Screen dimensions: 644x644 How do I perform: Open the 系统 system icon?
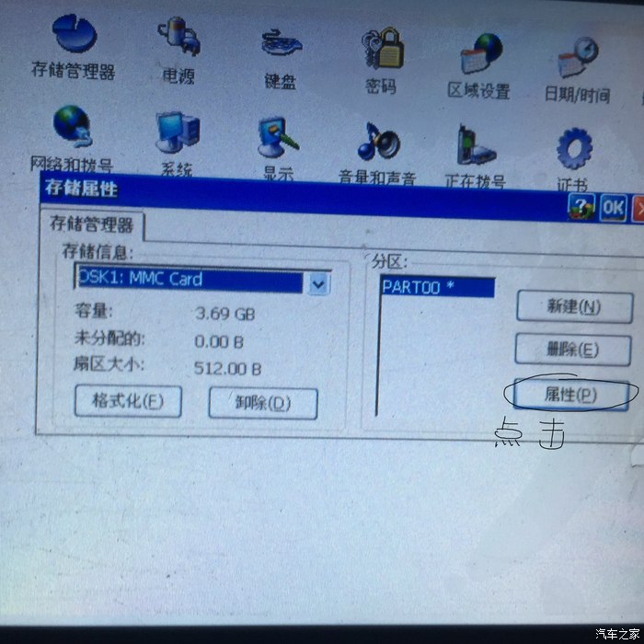coord(178,144)
